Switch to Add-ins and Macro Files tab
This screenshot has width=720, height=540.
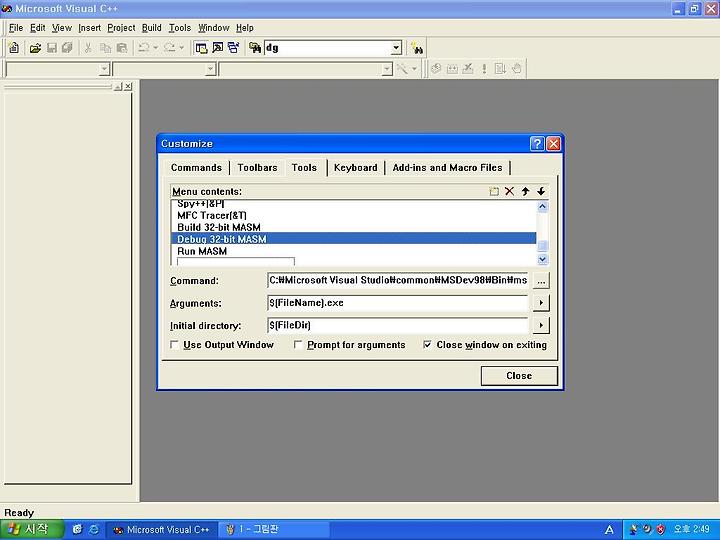[x=447, y=168]
